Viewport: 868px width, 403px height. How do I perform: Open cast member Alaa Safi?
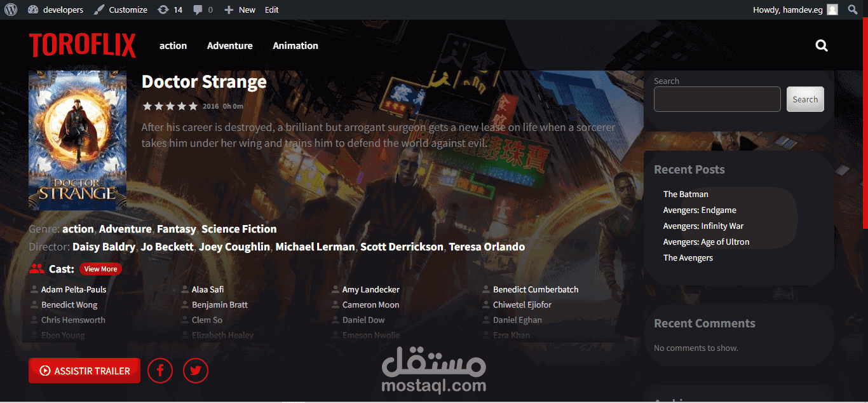click(x=208, y=290)
